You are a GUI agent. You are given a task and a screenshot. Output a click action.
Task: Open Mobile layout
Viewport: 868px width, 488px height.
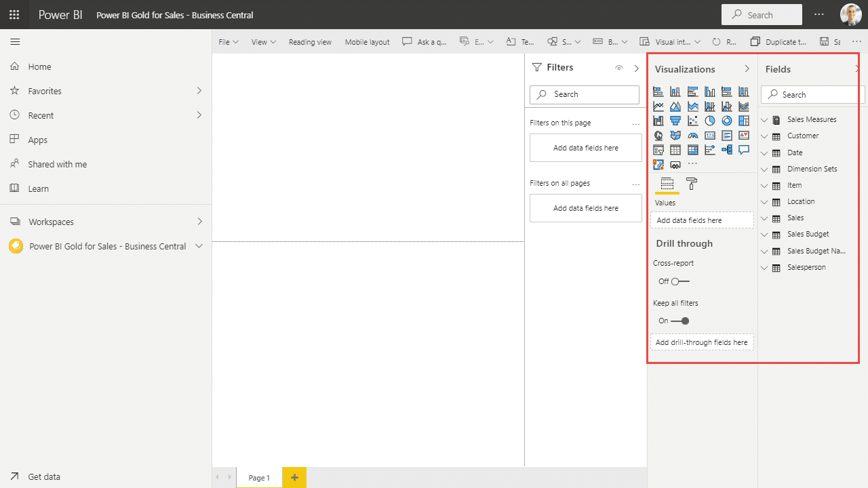(x=367, y=42)
